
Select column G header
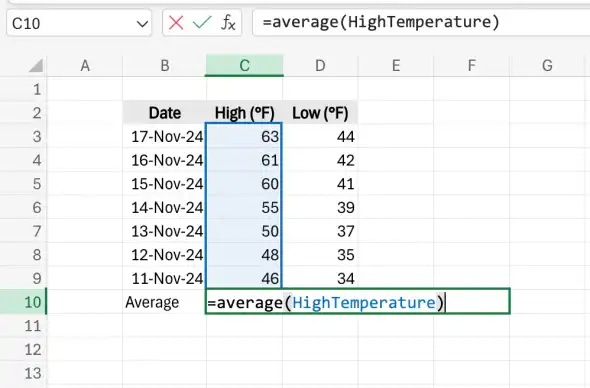547,65
